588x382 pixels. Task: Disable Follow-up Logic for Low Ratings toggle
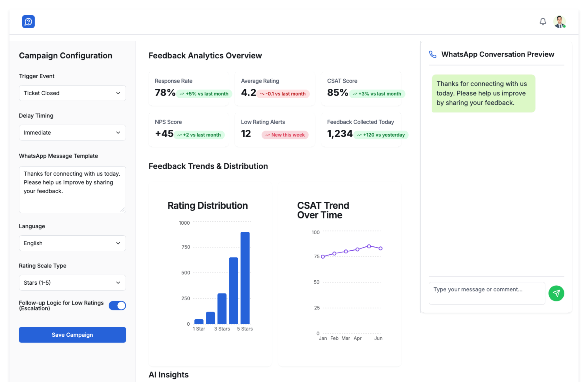117,305
